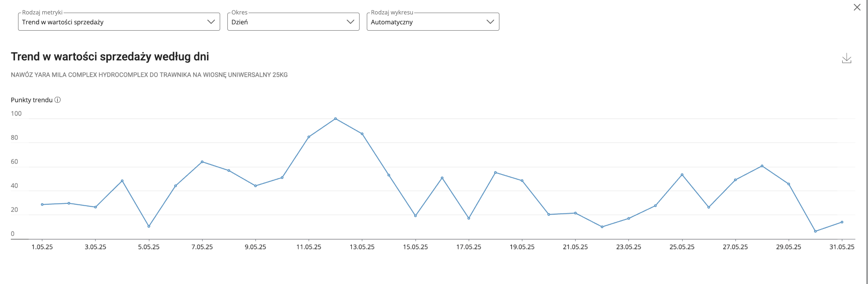Close the trend chart dialog
Viewport: 868px width, 284px height.
[x=857, y=7]
